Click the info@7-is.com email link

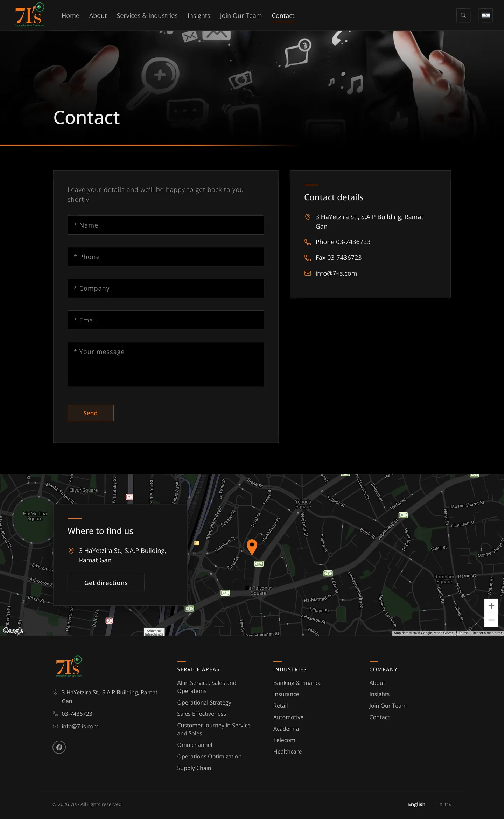pyautogui.click(x=336, y=273)
